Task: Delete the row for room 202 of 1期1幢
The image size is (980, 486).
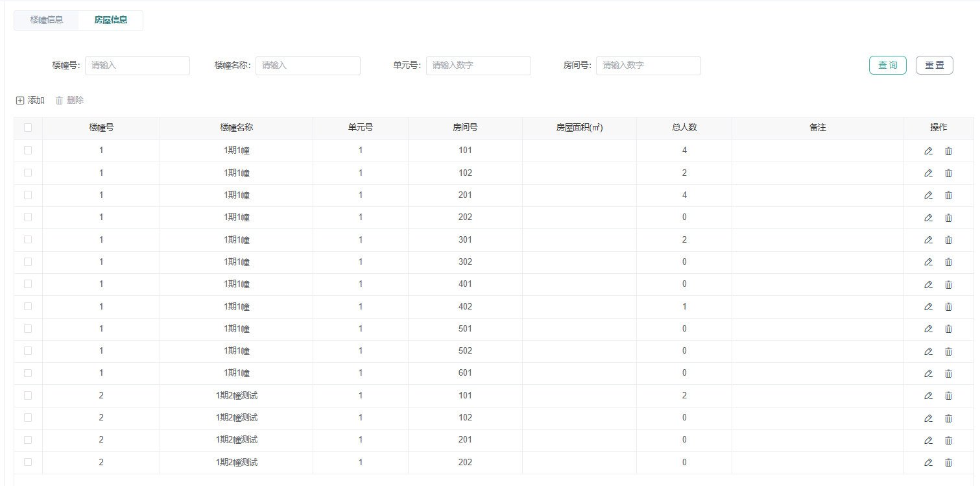Action: (948, 218)
